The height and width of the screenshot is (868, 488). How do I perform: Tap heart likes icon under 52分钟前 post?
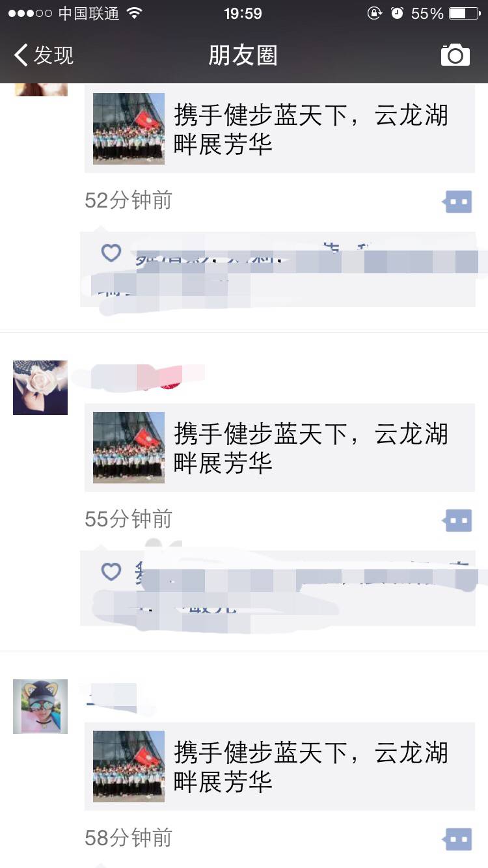coord(111,252)
